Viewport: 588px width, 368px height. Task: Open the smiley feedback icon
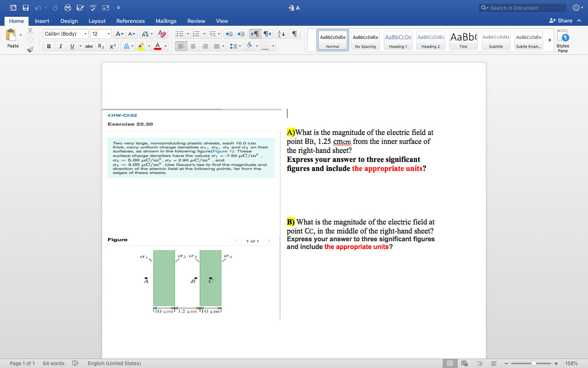pos(576,8)
